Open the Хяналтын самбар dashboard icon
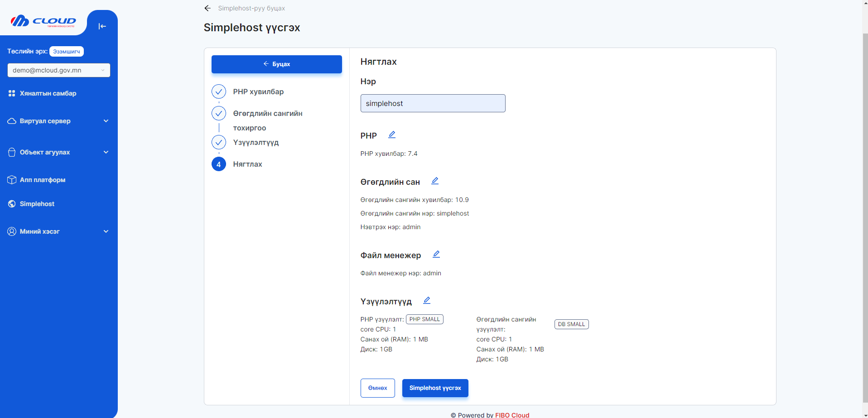Image resolution: width=868 pixels, height=418 pixels. pyautogui.click(x=11, y=93)
